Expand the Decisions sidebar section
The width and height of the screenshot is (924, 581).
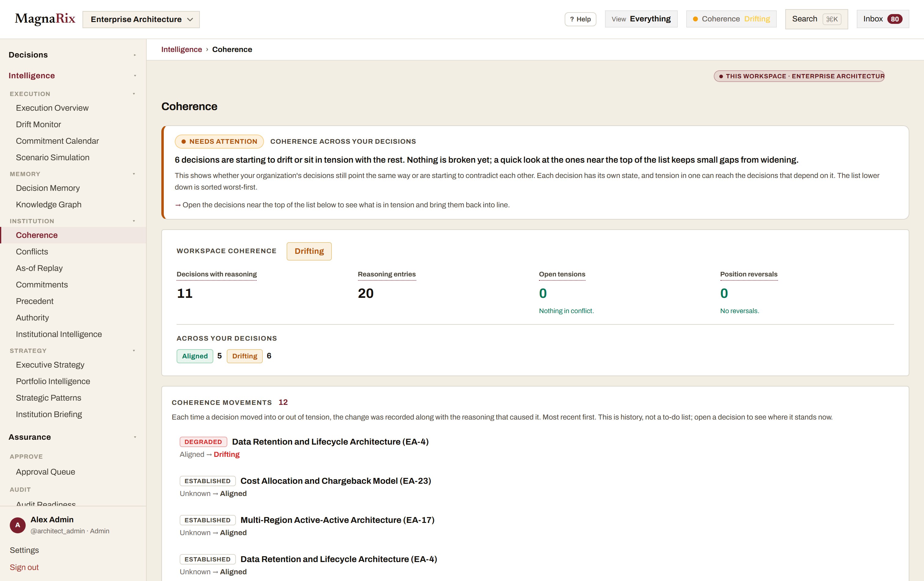point(73,55)
